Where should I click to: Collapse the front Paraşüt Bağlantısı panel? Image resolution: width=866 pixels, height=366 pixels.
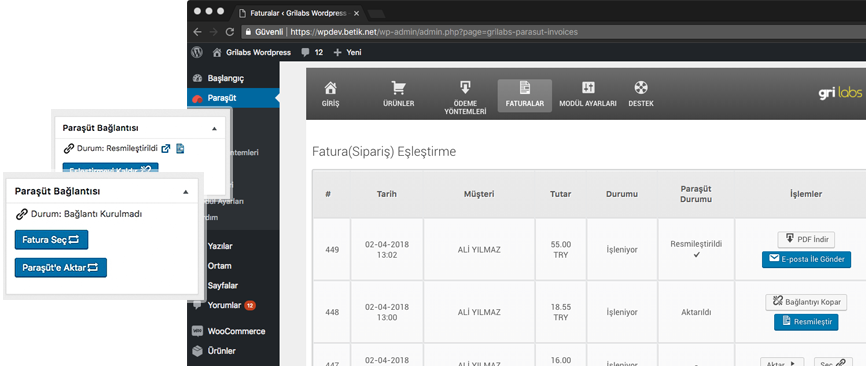pos(186,192)
